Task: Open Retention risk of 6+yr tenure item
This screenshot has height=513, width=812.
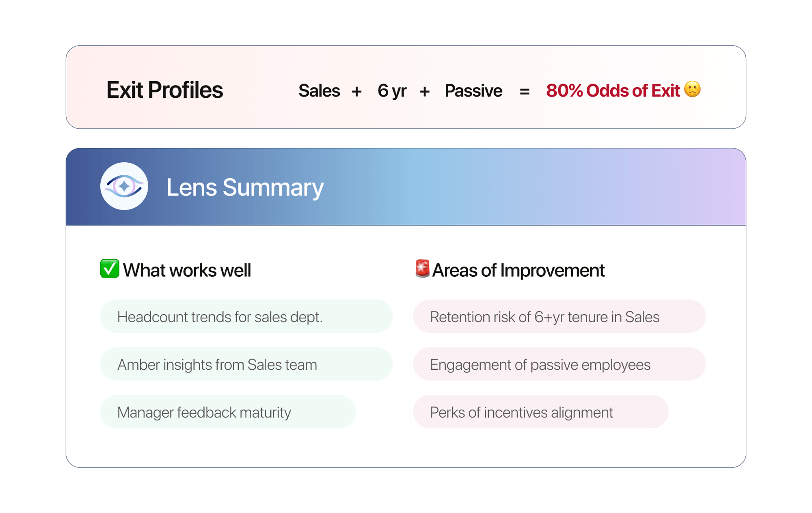Action: coord(559,317)
